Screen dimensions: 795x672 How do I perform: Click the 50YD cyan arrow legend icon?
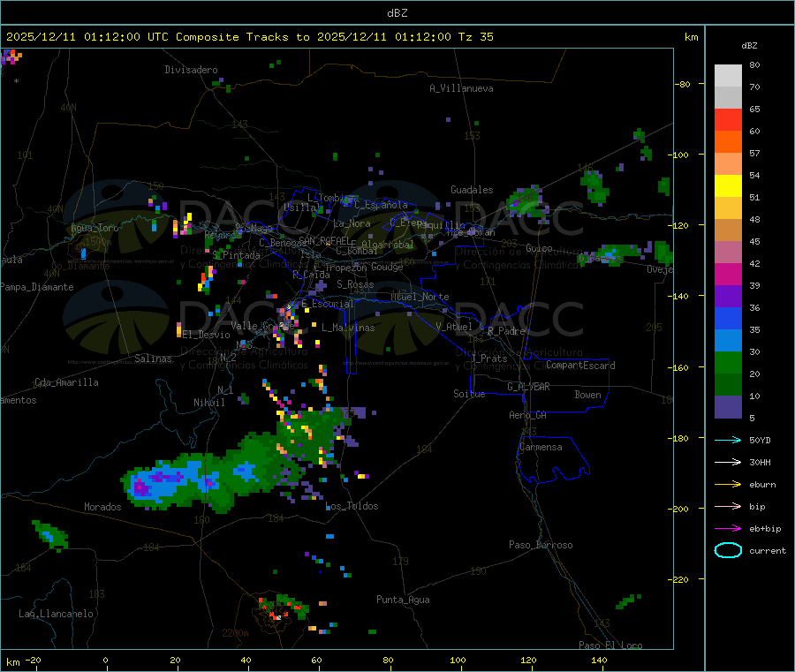pos(728,440)
